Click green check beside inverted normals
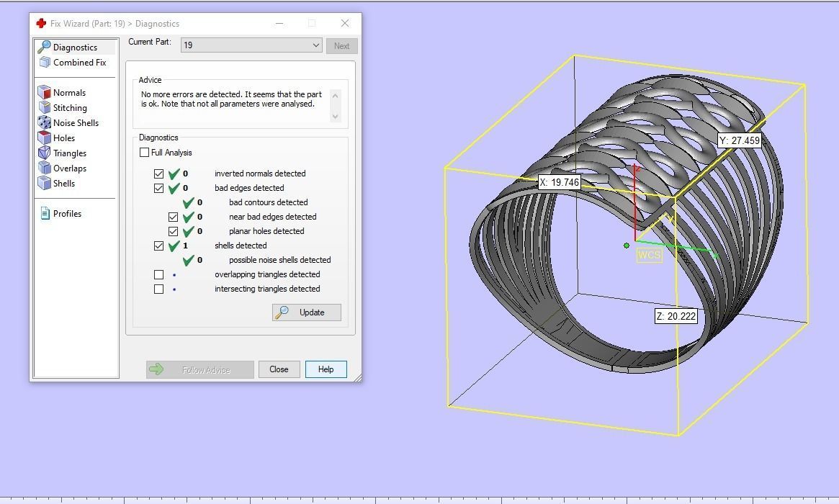Image resolution: width=839 pixels, height=504 pixels. click(x=174, y=174)
